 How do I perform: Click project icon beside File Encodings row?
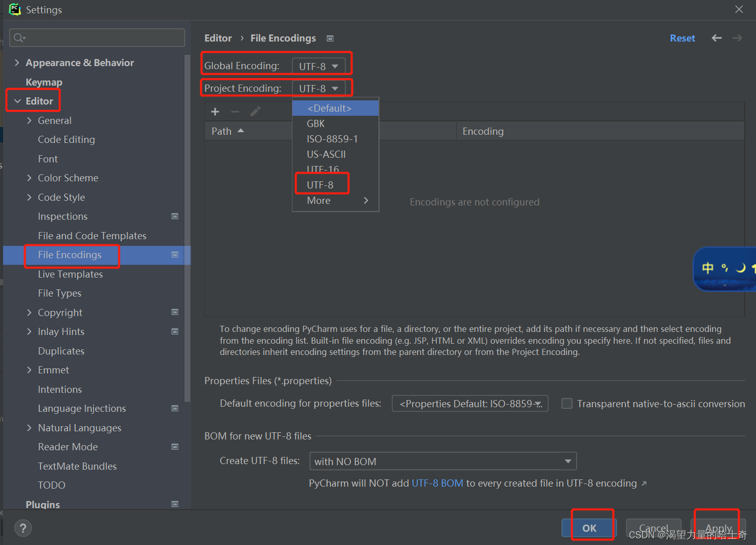click(x=175, y=255)
